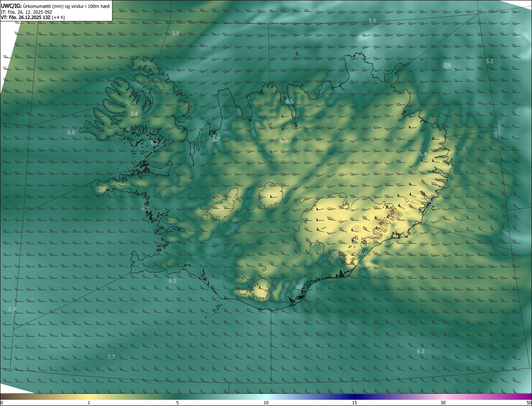Click the 'IT: Fös. 26. 12. 2025 09Z' line
The image size is (532, 406).
pos(27,12)
